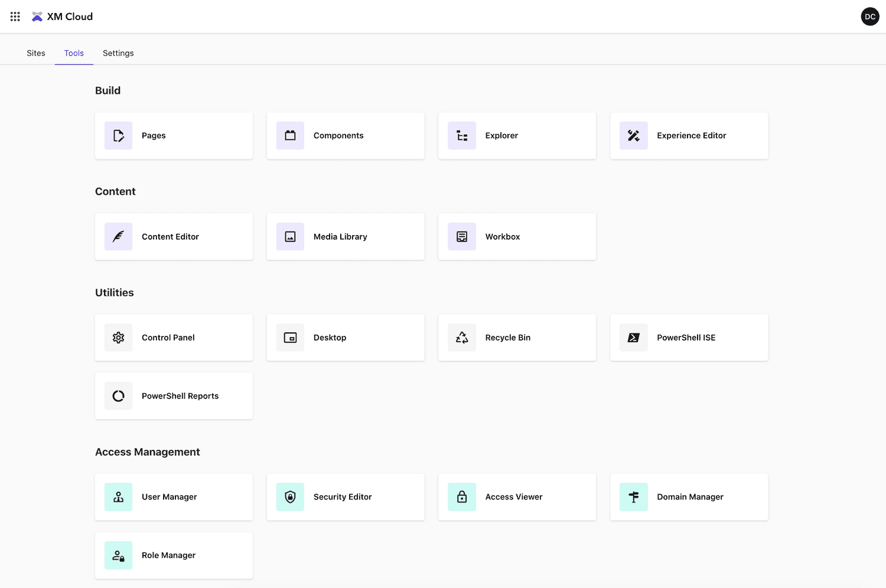The height and width of the screenshot is (588, 886).
Task: Select the Tools tab
Action: 74,53
